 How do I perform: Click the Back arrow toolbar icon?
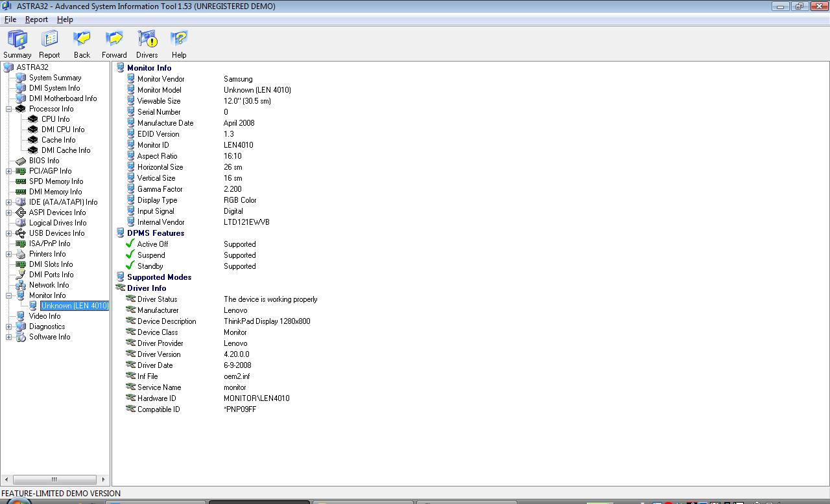[x=82, y=40]
